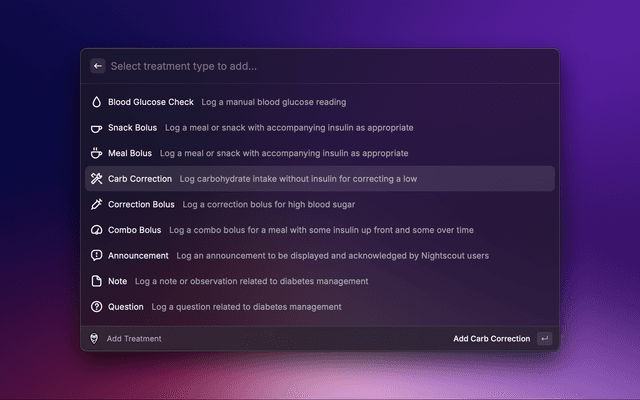Pick the Combo Bolus treatment type
This screenshot has height=400, width=640.
click(134, 230)
